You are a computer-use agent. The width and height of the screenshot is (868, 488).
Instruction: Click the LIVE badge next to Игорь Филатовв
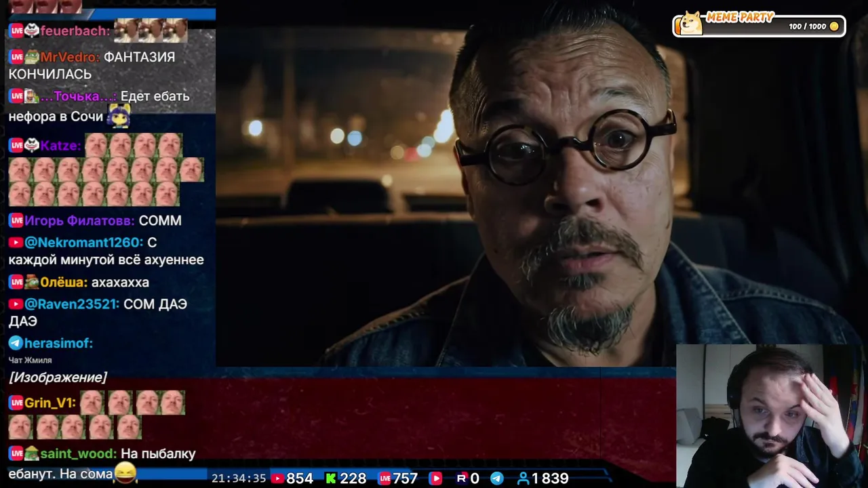point(16,220)
